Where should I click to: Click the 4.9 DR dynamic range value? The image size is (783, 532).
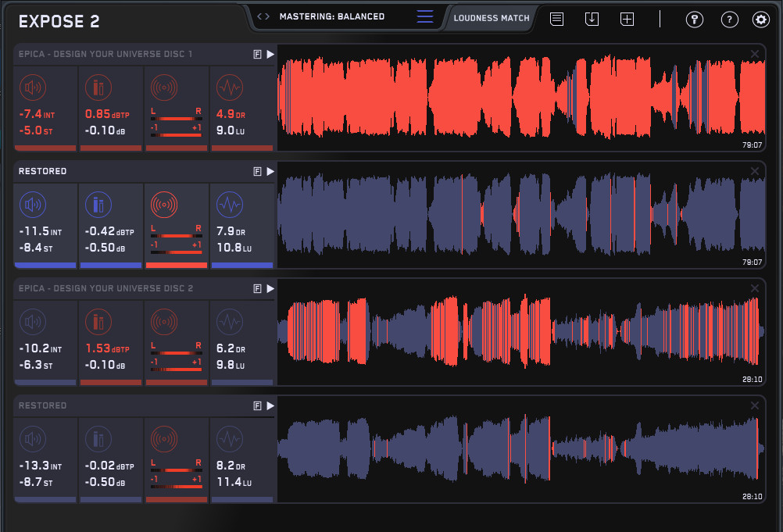231,114
